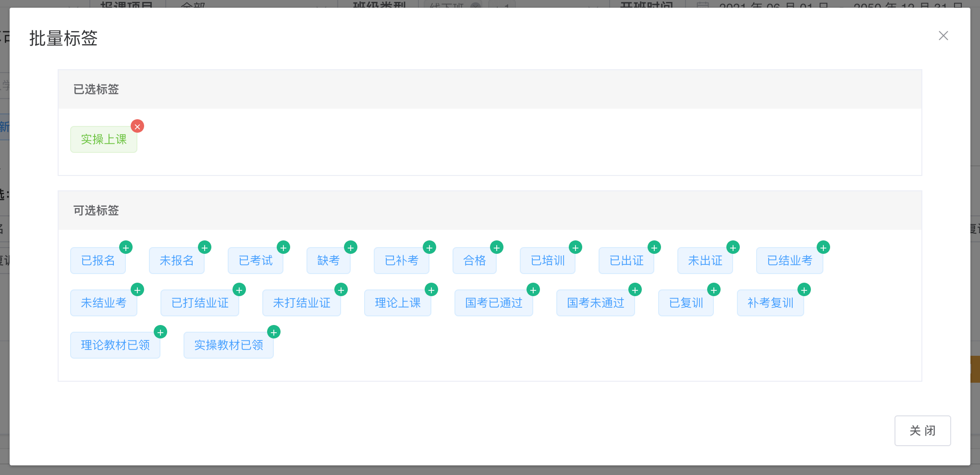The image size is (980, 475).
Task: Choose the 未出证 tag
Action: (705, 261)
